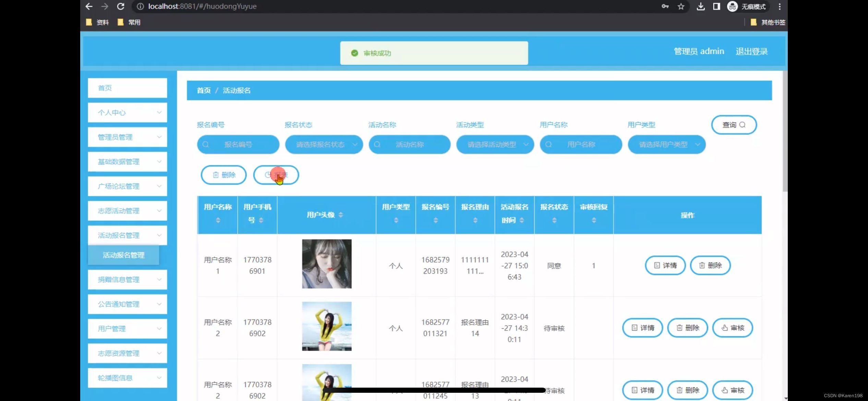The width and height of the screenshot is (868, 401).
Task: Open the 请选择报名状态 dropdown
Action: (324, 145)
